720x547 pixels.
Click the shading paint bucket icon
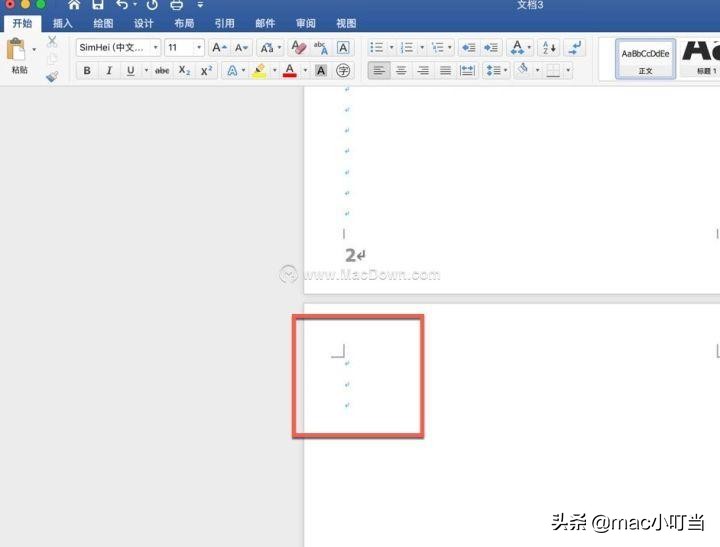523,70
